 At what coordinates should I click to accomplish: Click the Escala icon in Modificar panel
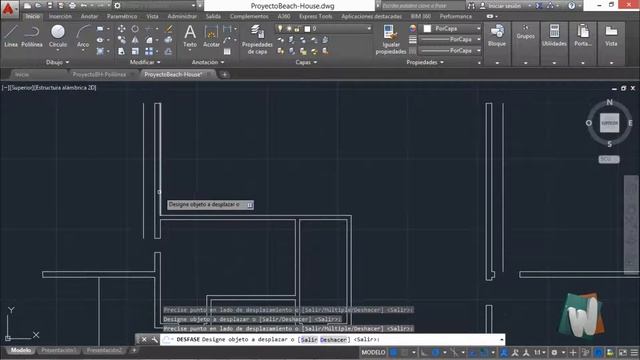[135, 51]
